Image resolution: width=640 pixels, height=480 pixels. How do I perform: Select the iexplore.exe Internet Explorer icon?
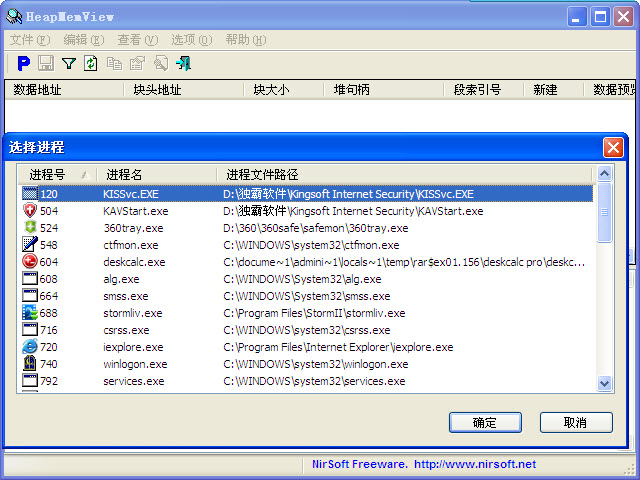[x=30, y=347]
